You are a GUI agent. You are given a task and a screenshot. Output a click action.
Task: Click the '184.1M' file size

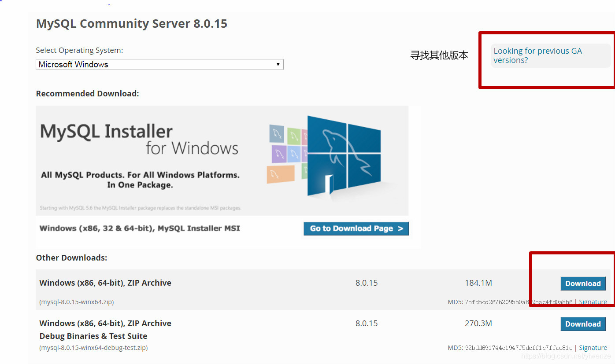(478, 283)
